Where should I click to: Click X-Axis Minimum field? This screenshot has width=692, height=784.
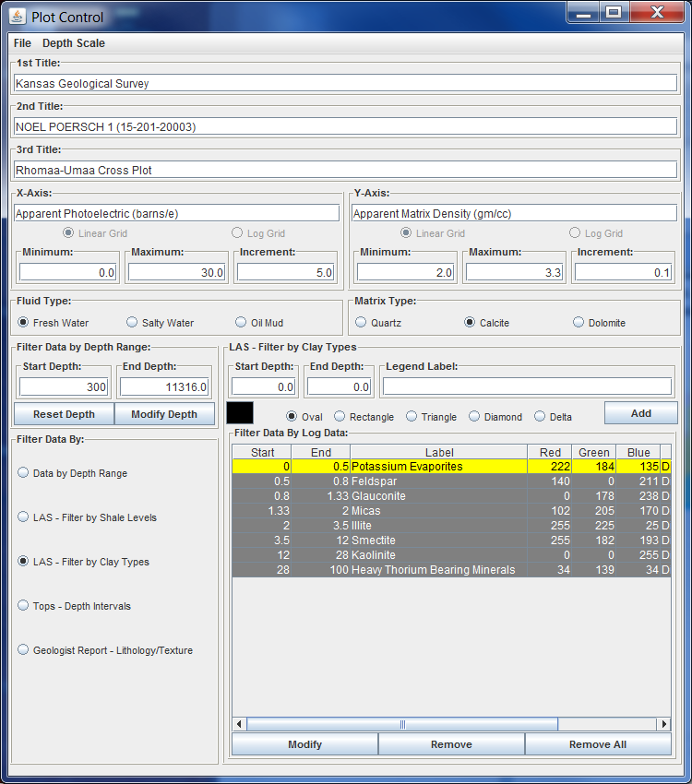[x=67, y=272]
